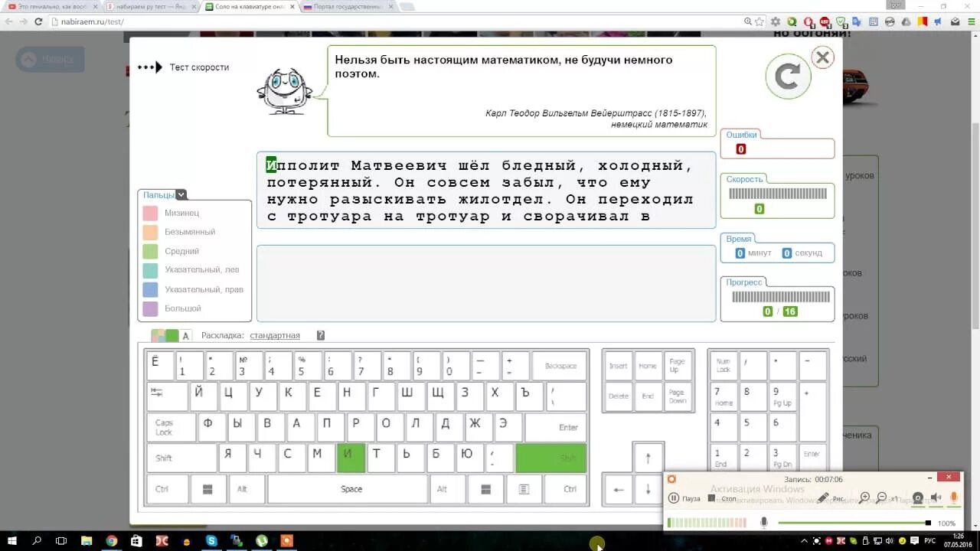Viewport: 980px width, 551px height.
Task: Open a new browser tab
Action: click(407, 6)
